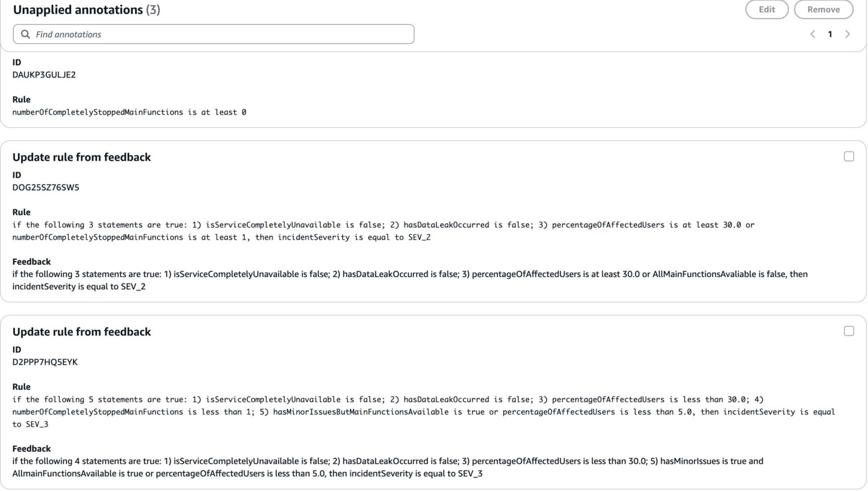The width and height of the screenshot is (868, 491).
Task: Click the Feedback text under DOG25SZ76SW5
Action: click(x=396, y=274)
